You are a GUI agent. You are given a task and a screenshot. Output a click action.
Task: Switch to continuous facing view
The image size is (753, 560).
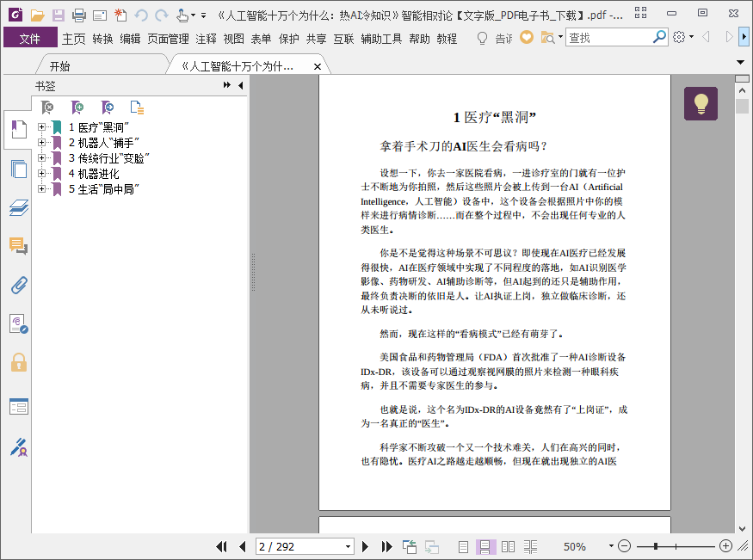(530, 546)
